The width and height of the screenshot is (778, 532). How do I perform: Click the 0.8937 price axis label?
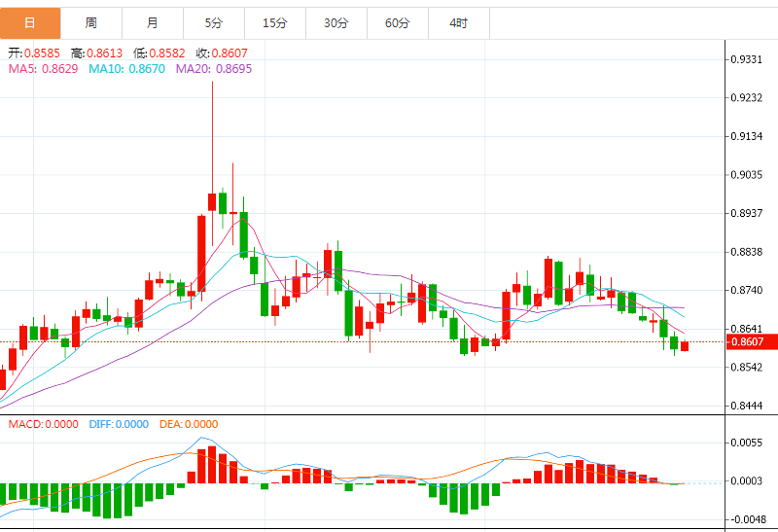(x=747, y=213)
